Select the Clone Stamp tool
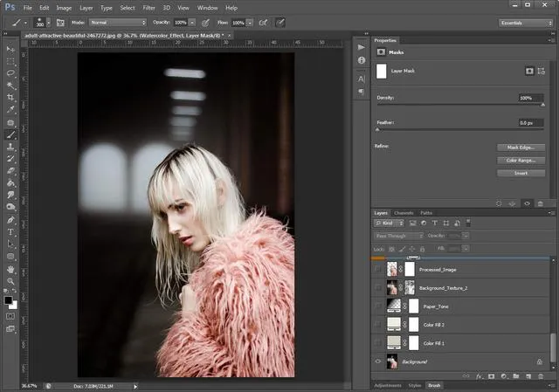 10,147
